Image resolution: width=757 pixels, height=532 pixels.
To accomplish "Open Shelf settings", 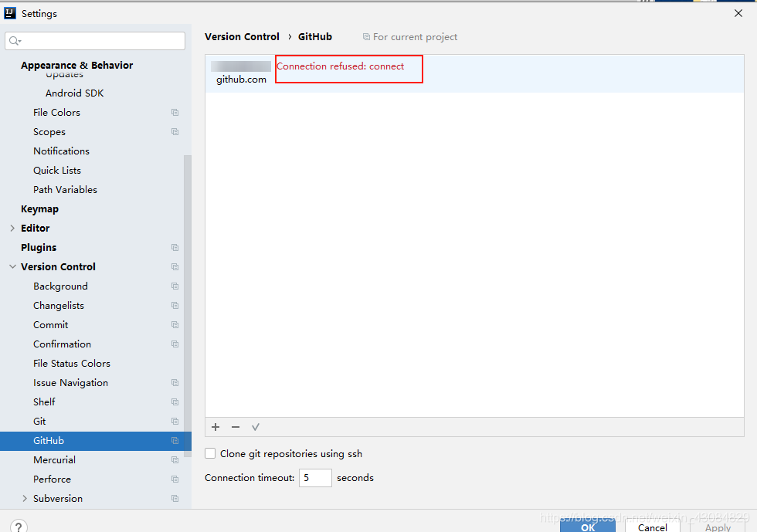I will [44, 402].
